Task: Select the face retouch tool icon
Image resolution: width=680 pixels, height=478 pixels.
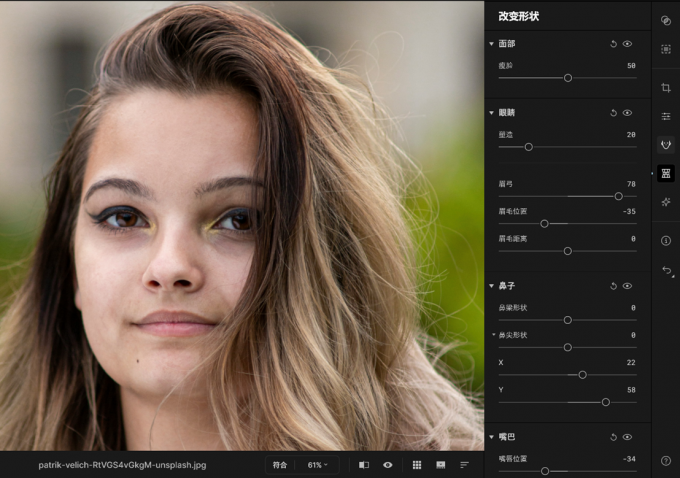Action: [666, 144]
